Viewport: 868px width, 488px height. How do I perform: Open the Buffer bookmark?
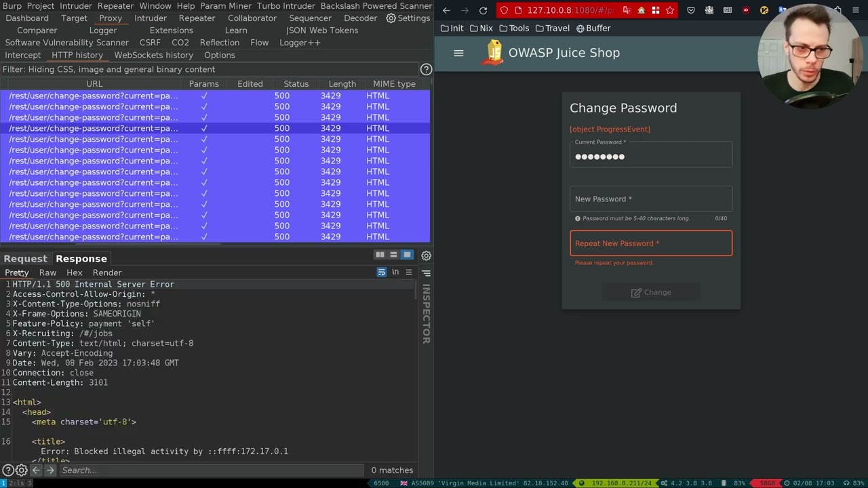[593, 28]
